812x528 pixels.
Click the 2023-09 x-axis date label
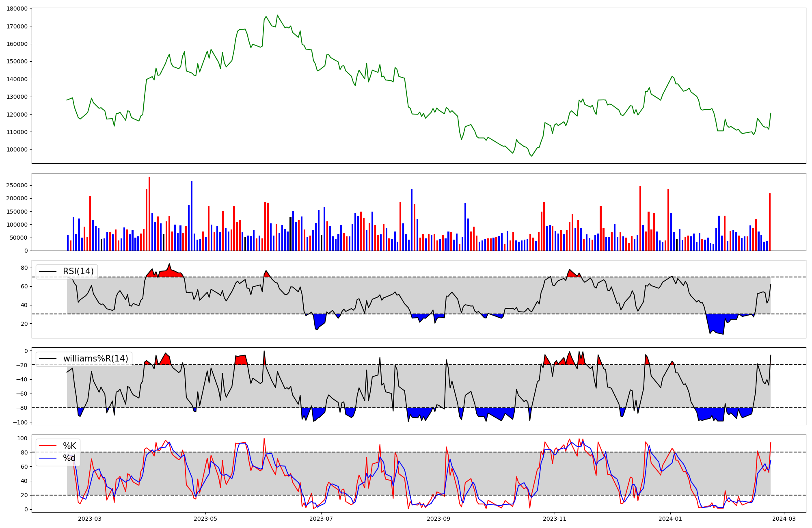point(438,519)
